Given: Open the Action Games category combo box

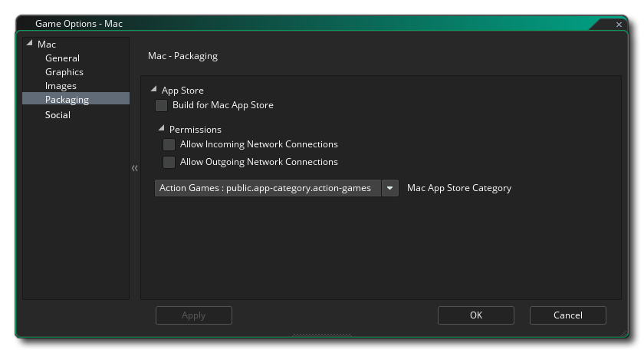Looking at the screenshot, I should coord(267,188).
